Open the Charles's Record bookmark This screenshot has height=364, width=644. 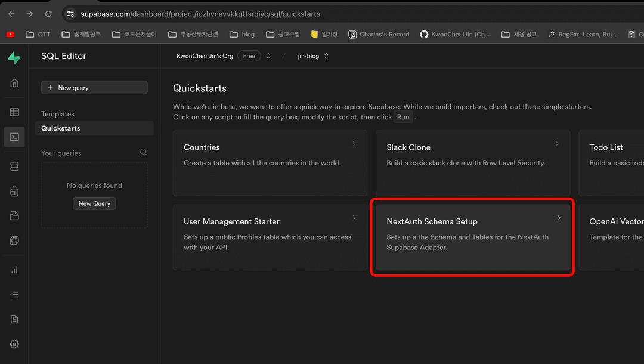[379, 34]
